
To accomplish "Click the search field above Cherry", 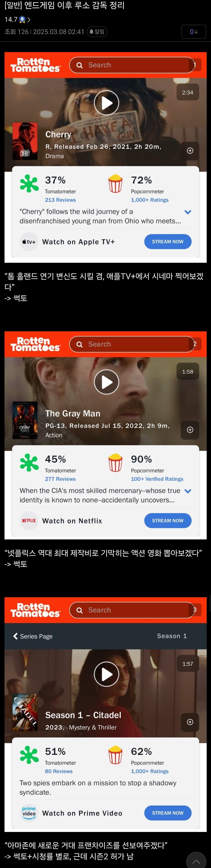I will point(132,65).
